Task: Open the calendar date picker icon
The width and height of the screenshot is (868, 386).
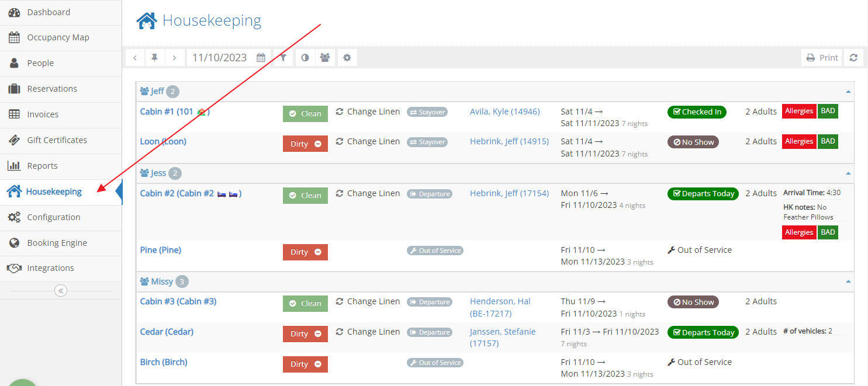Action: 261,58
